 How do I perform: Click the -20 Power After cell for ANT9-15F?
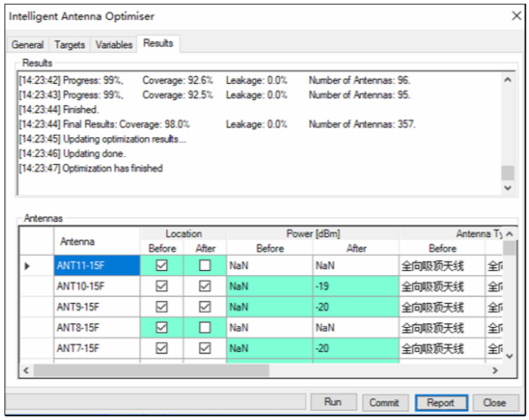pos(356,307)
